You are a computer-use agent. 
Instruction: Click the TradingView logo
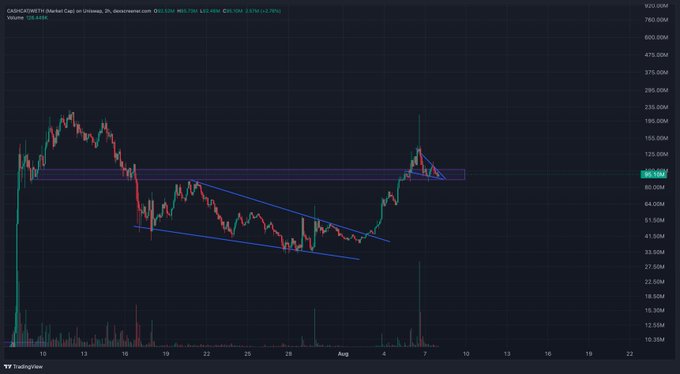tap(23, 367)
